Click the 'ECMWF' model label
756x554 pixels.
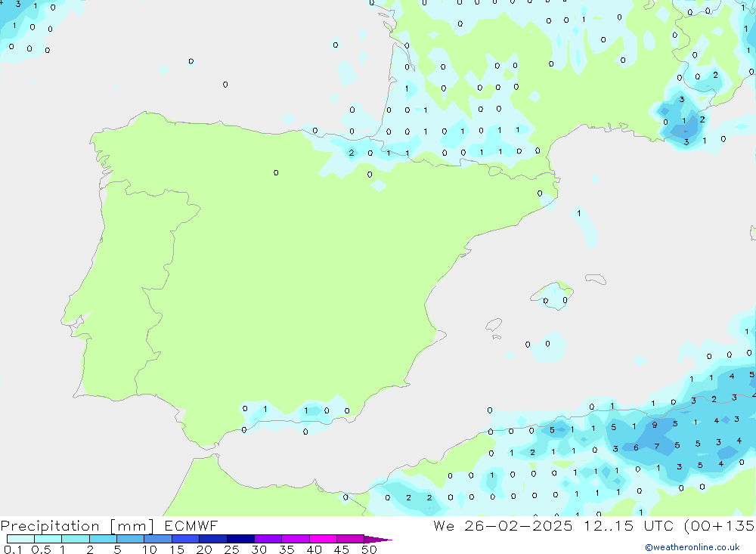[191, 525]
